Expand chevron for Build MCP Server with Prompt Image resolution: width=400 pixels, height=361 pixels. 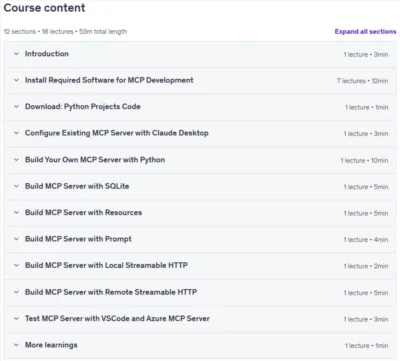pyautogui.click(x=16, y=239)
